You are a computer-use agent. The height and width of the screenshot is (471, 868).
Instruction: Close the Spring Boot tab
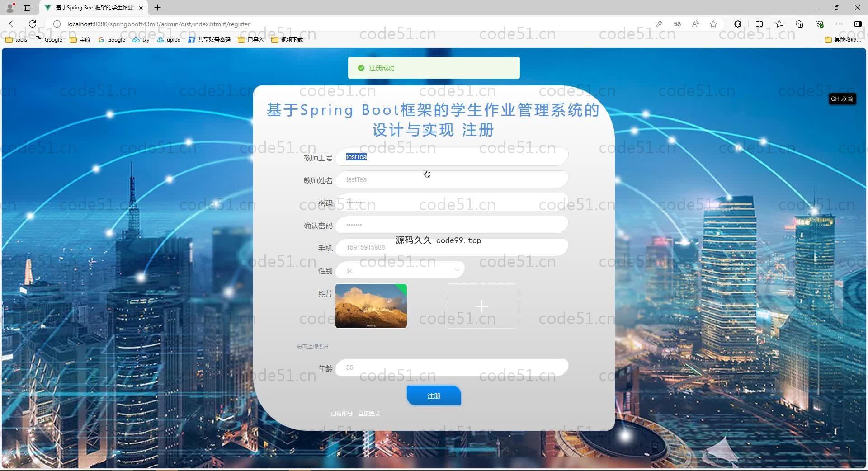click(x=141, y=8)
